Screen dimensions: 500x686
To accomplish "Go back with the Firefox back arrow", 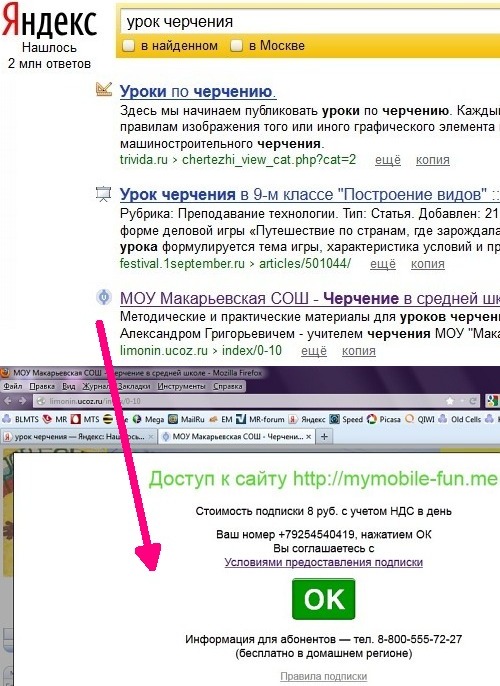I will point(8,401).
